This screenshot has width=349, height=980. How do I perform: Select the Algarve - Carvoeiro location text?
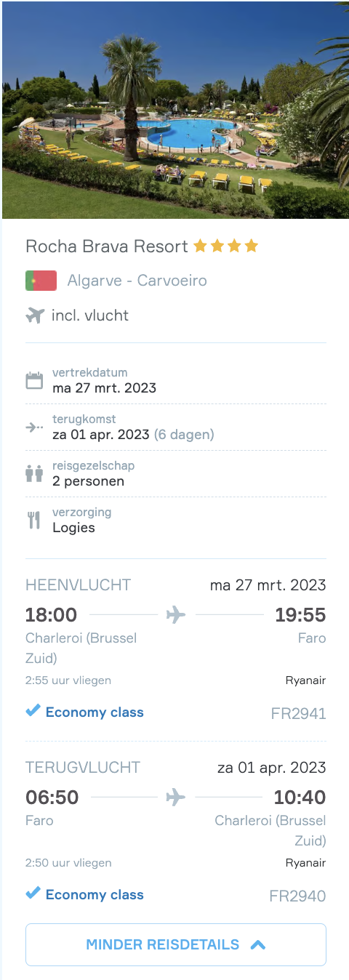coord(137,281)
